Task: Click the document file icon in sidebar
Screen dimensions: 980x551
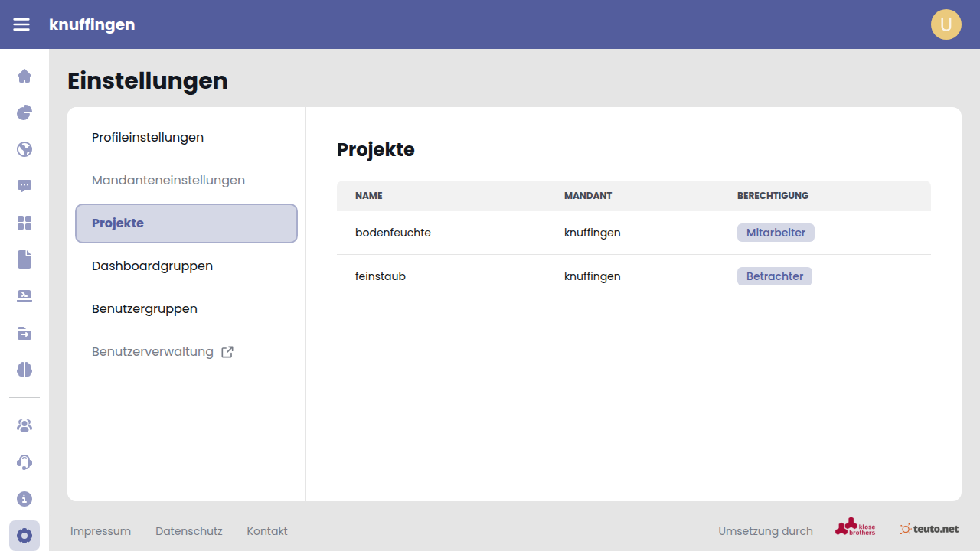Action: point(24,259)
